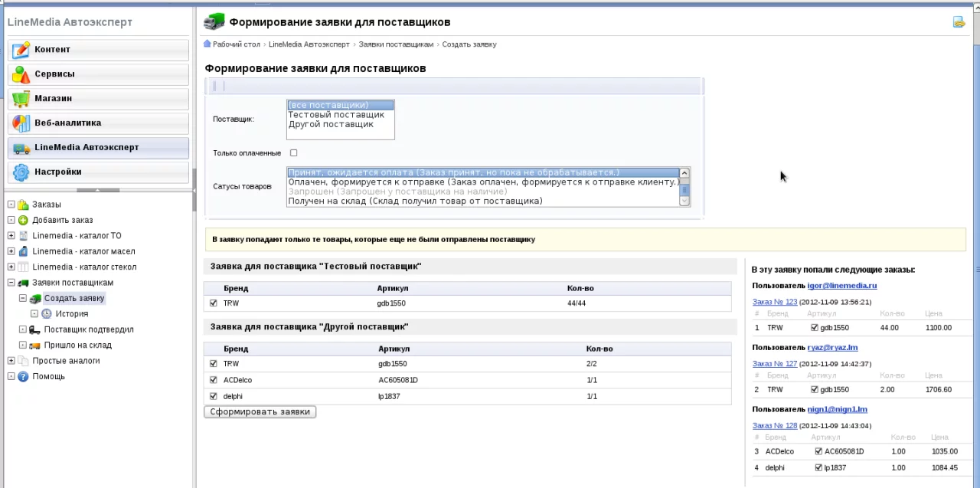The image size is (980, 488).
Task: Click the green truck icon beside page title
Action: click(214, 22)
